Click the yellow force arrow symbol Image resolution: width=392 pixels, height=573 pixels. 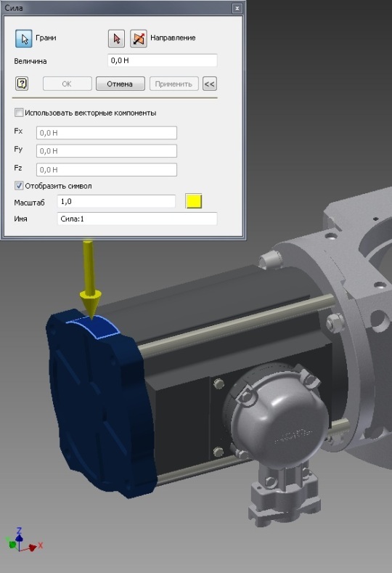pyautogui.click(x=90, y=278)
